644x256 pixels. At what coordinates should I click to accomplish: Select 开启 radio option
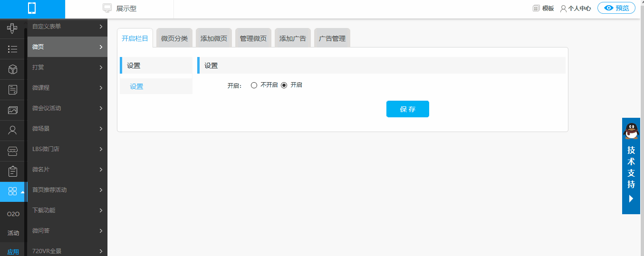coord(284,85)
